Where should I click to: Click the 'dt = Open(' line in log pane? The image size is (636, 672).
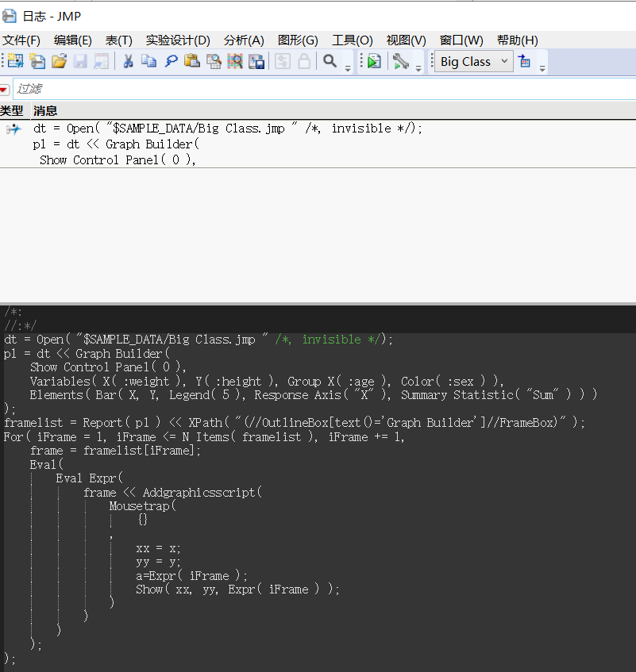pyautogui.click(x=228, y=129)
